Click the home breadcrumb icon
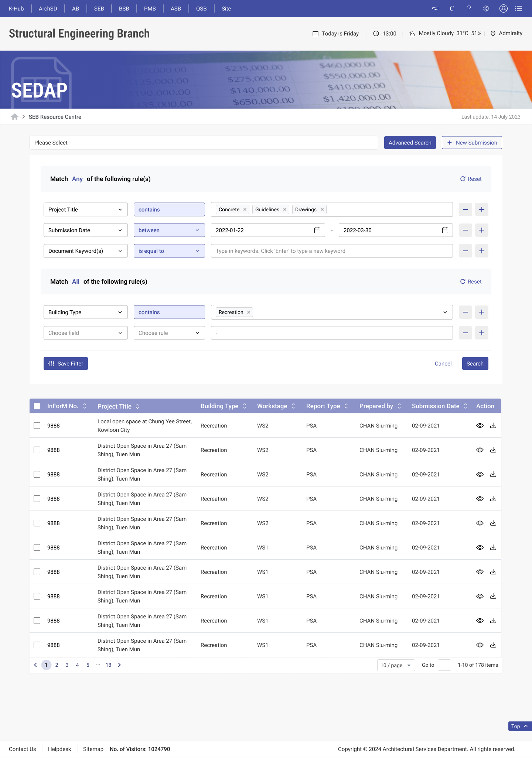 [x=15, y=117]
